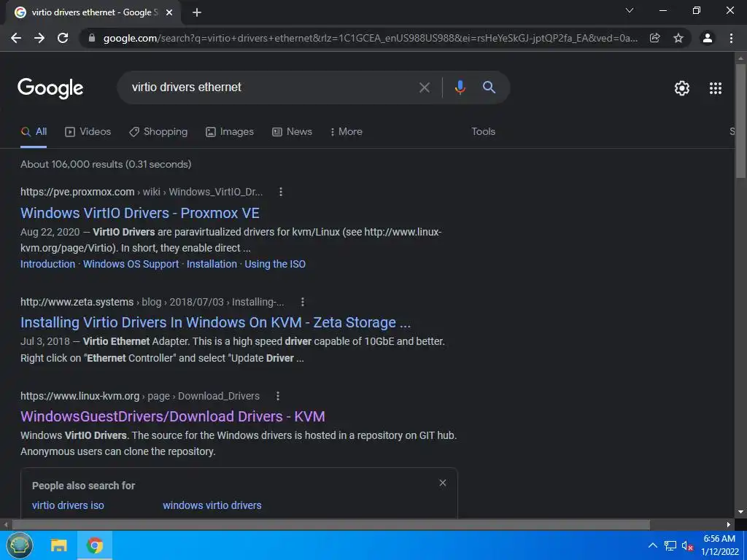Open the Windows Start menu
This screenshot has height=560, width=747.
coord(20,545)
